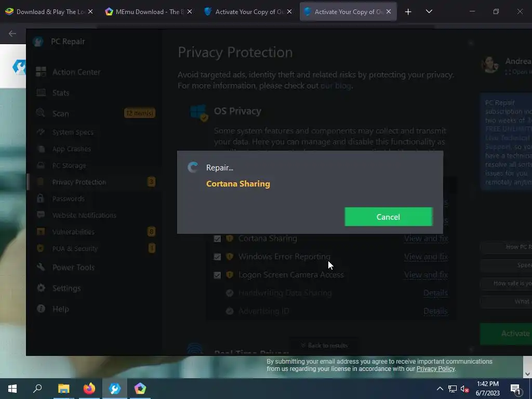This screenshot has height=399, width=532.
Task: Click View and fix for Logon Screen Camera Access
Action: pyautogui.click(x=426, y=275)
